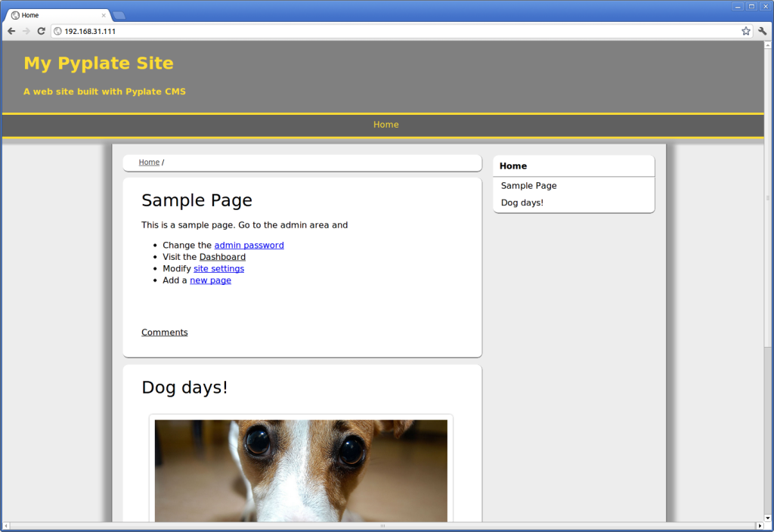Image resolution: width=774 pixels, height=532 pixels.
Task: Click the browser forward arrow
Action: [26, 31]
